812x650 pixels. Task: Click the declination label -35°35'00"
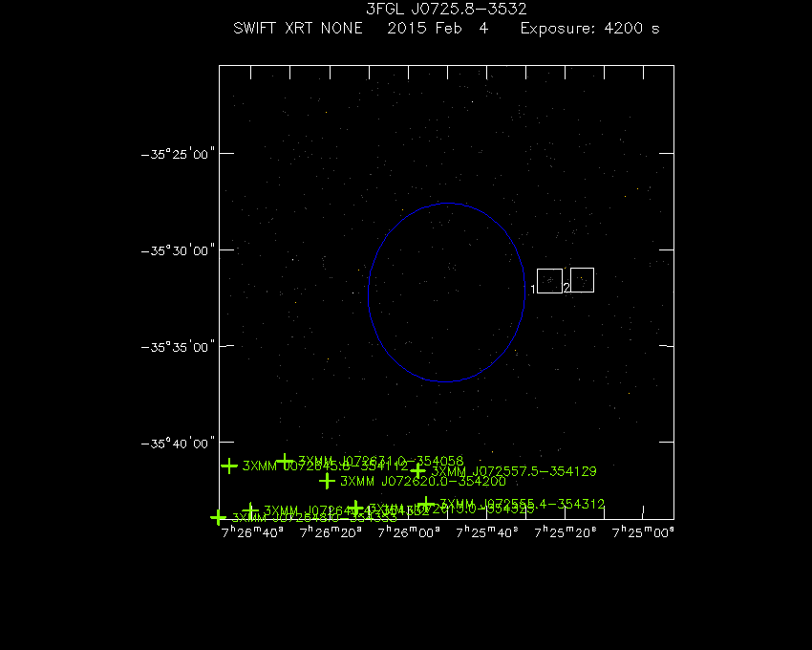pos(178,347)
